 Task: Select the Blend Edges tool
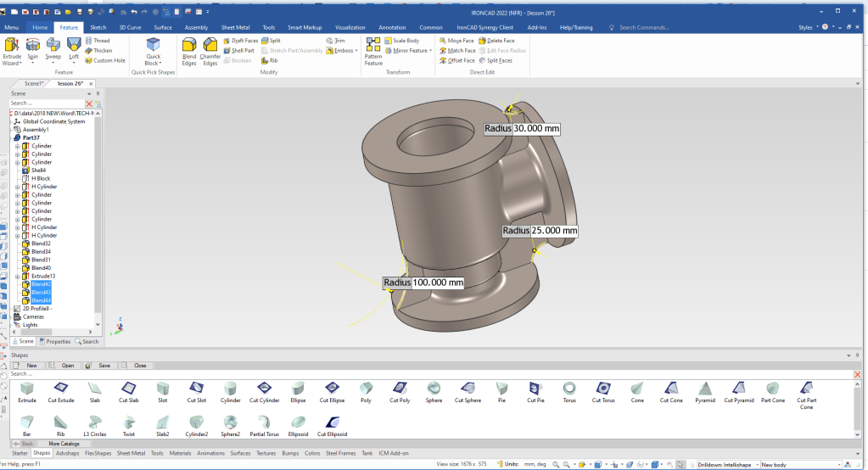189,50
